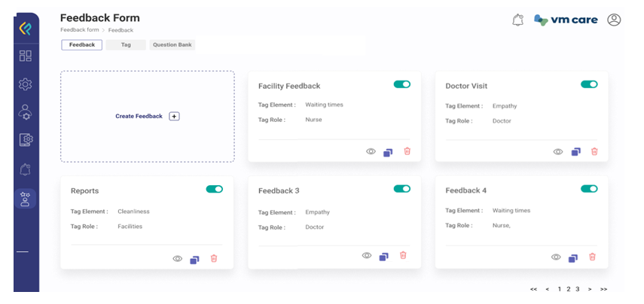Open the dashboard grid icon in sidebar

(x=26, y=56)
